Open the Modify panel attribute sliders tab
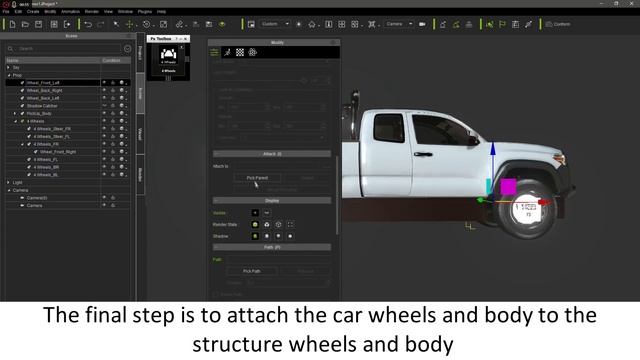This screenshot has width=640, height=360. pyautogui.click(x=215, y=52)
